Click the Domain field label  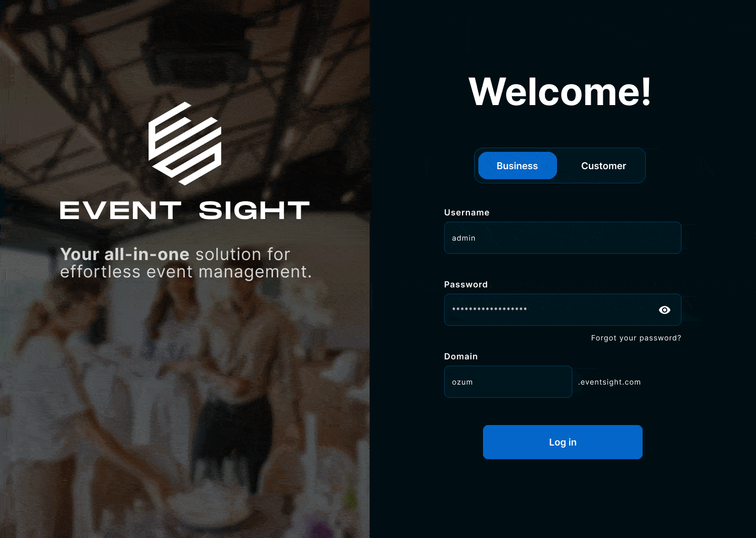click(x=460, y=356)
